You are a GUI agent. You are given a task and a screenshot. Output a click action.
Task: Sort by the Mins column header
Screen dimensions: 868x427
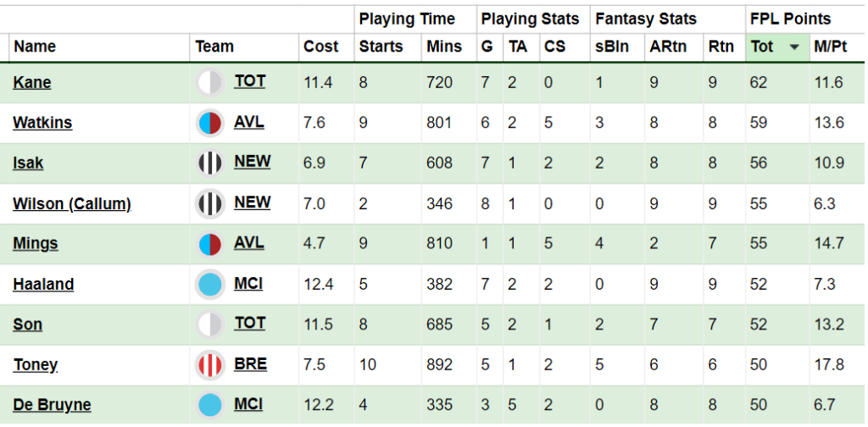tap(444, 47)
